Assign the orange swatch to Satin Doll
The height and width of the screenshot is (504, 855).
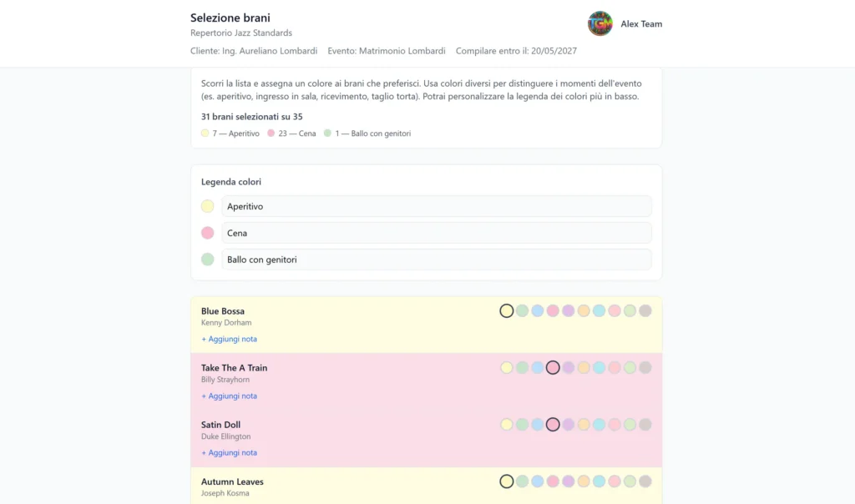(583, 424)
